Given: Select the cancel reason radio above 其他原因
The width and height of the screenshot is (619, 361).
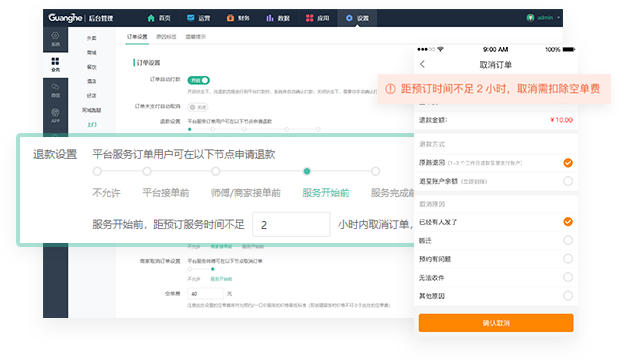Looking at the screenshot, I should (568, 277).
